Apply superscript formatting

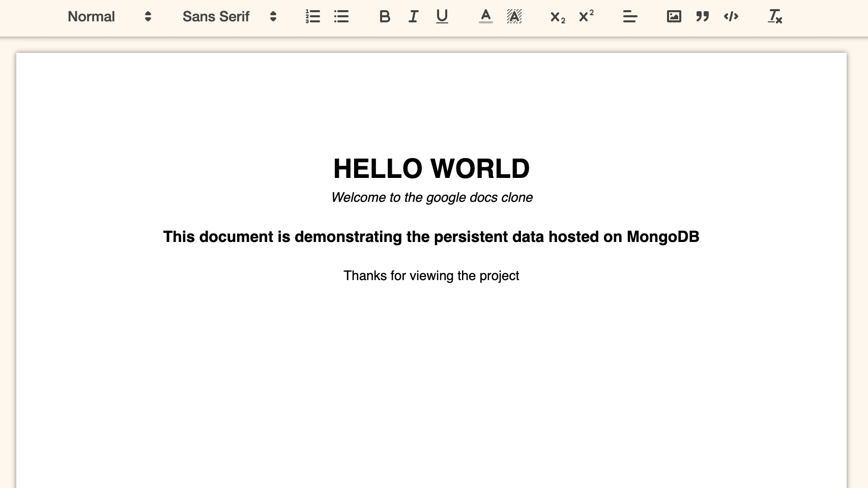point(586,17)
